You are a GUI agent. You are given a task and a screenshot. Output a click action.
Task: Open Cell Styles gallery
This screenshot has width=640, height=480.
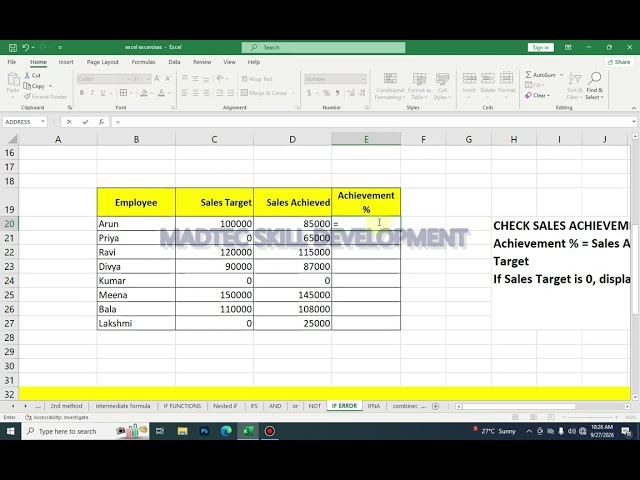click(x=442, y=86)
